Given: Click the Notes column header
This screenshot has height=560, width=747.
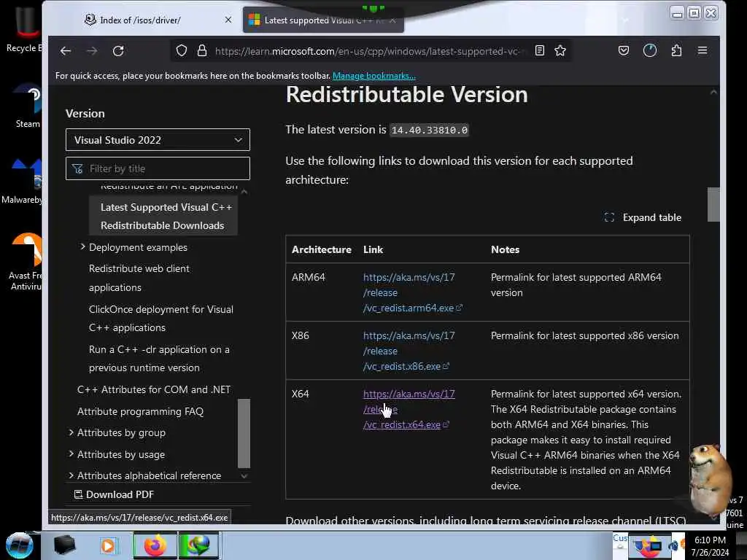Looking at the screenshot, I should [x=505, y=249].
